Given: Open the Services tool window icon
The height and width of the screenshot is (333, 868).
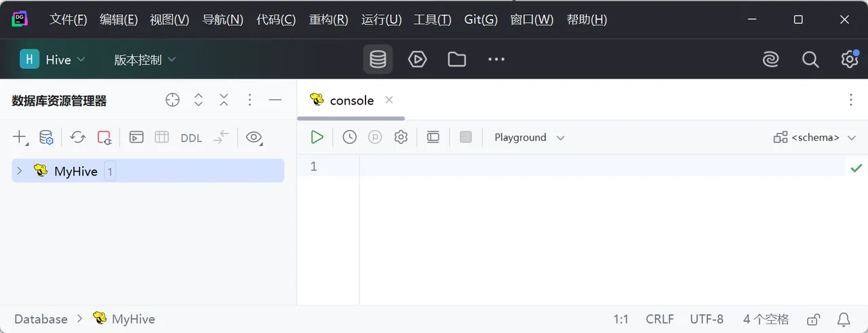Looking at the screenshot, I should [417, 60].
